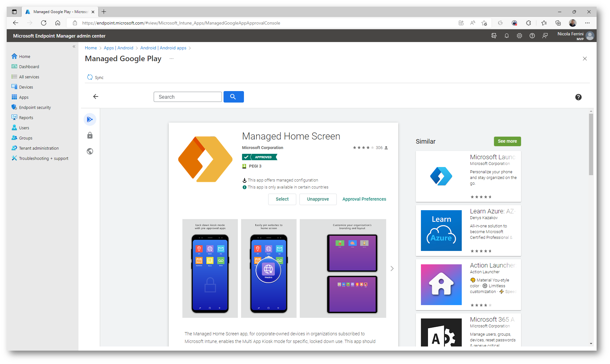610x364 pixels.
Task: Click the Select button
Action: [282, 199]
